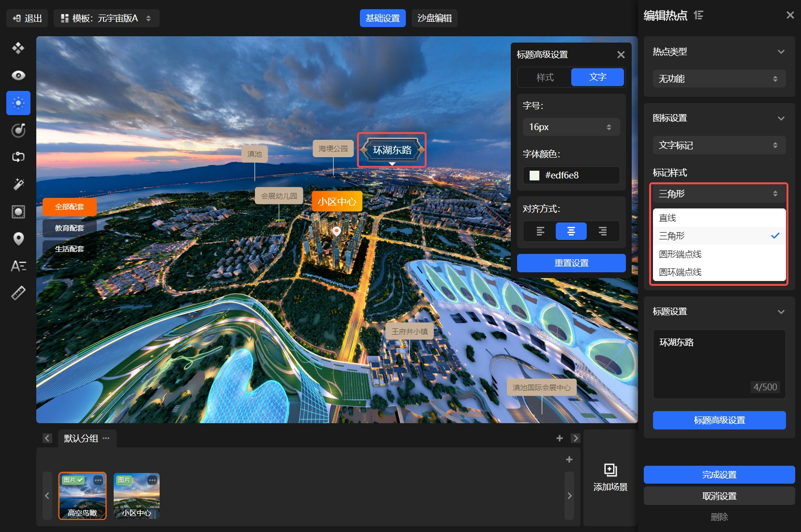The image size is (801, 532).
Task: Click the font color swatch #edf6e8
Action: pyautogui.click(x=534, y=176)
